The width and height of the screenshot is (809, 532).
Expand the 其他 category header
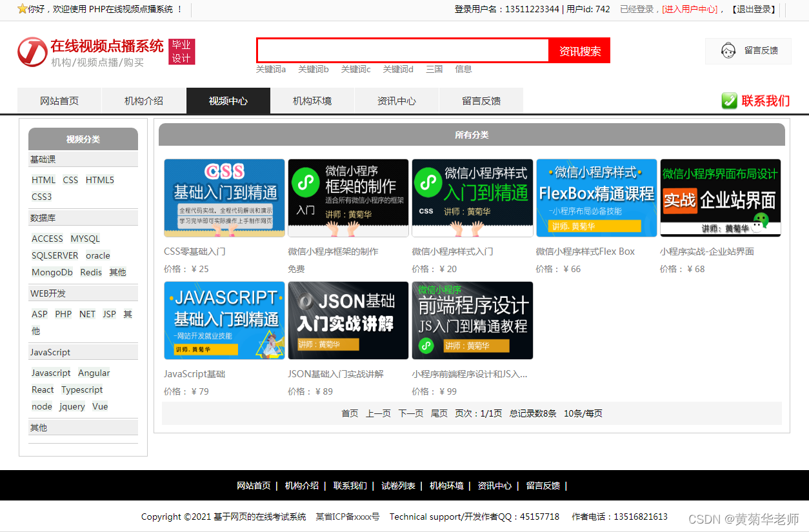coord(39,428)
